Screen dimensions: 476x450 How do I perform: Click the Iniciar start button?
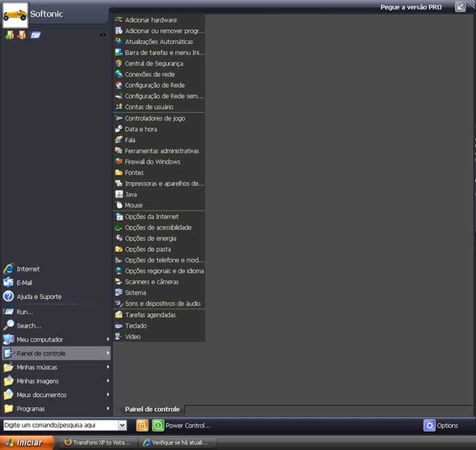(x=27, y=443)
